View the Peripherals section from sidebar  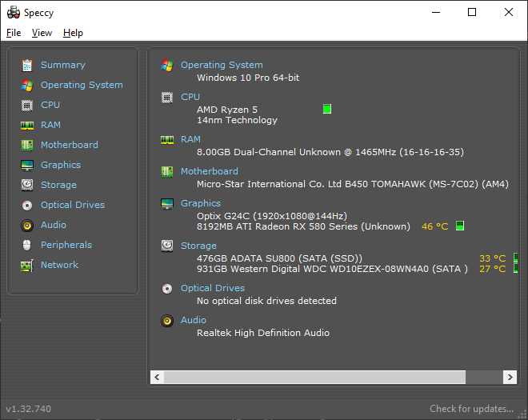point(66,245)
